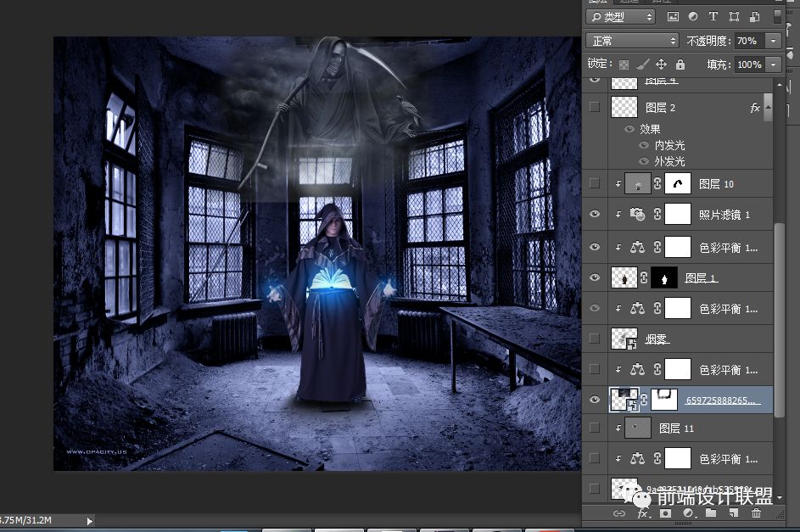The width and height of the screenshot is (800, 532).
Task: Delete layer with trash icon
Action: click(757, 513)
